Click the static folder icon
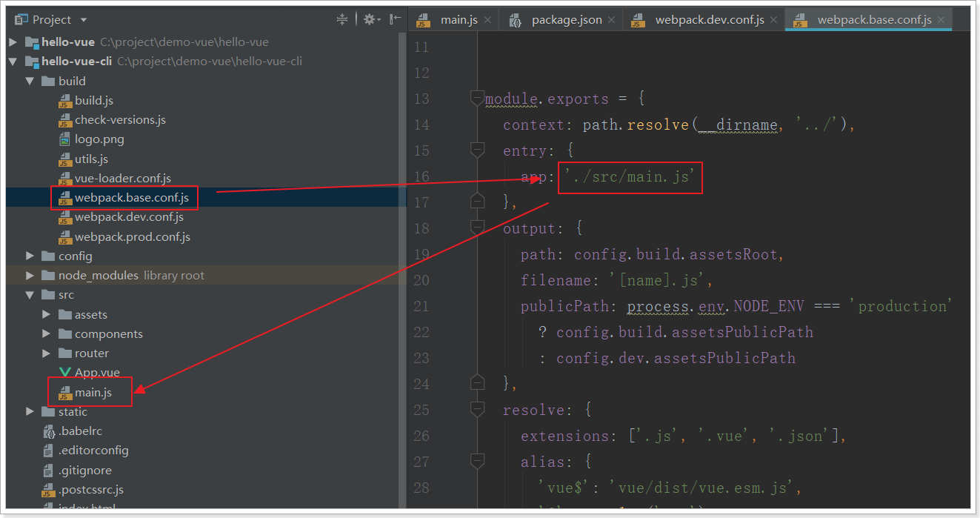Viewport: 980px width, 518px height. point(48,411)
